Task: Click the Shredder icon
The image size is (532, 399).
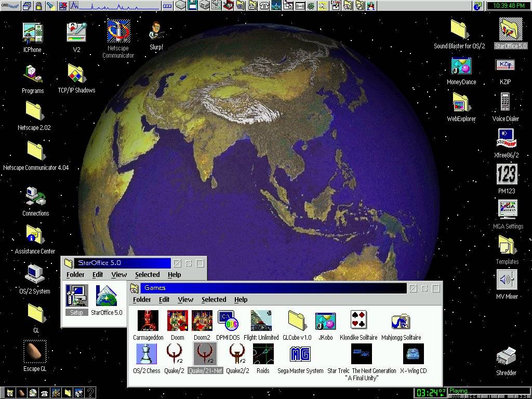Action: [506, 361]
